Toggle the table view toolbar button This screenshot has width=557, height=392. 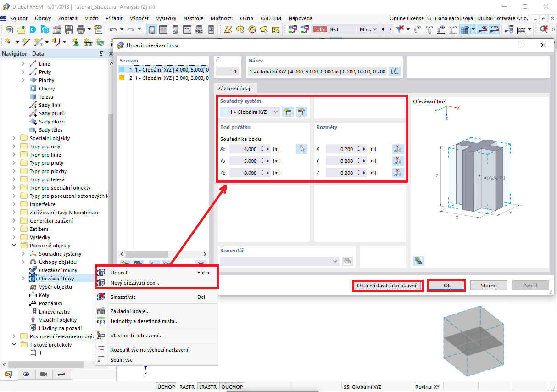(163, 29)
